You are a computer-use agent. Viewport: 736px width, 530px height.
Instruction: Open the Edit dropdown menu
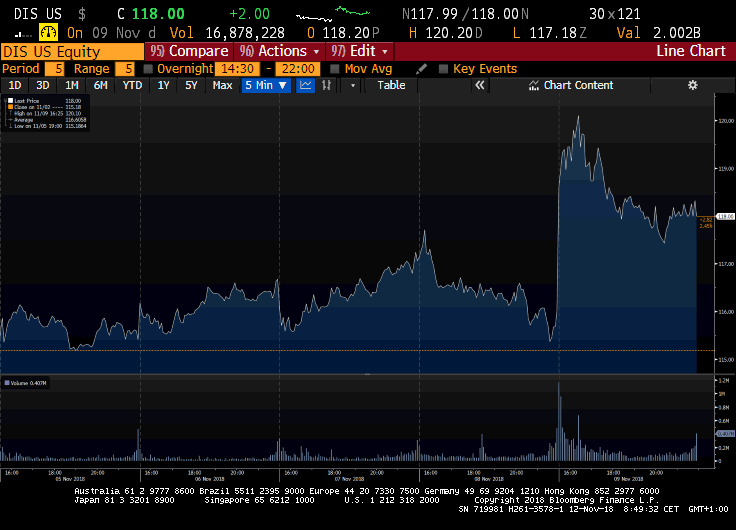coord(360,51)
